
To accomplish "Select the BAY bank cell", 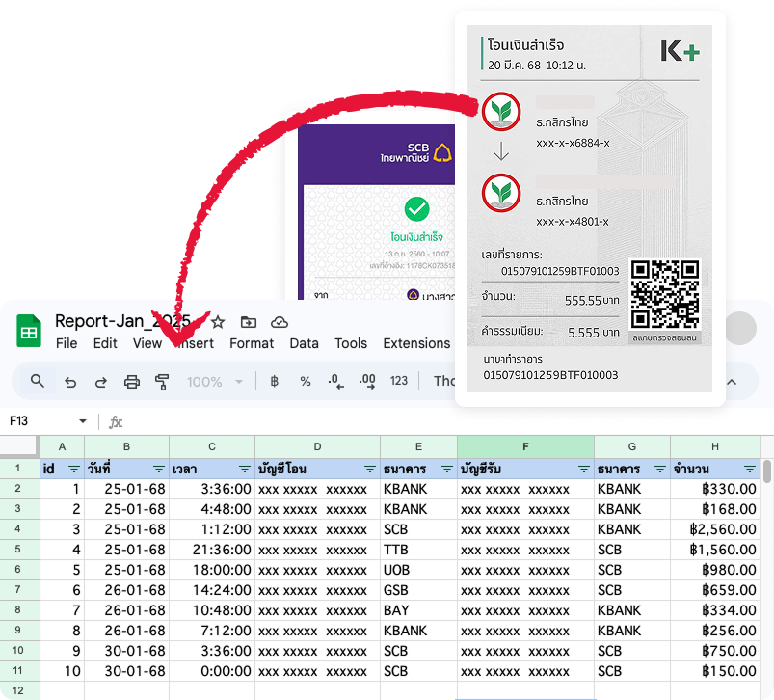I will click(x=418, y=610).
